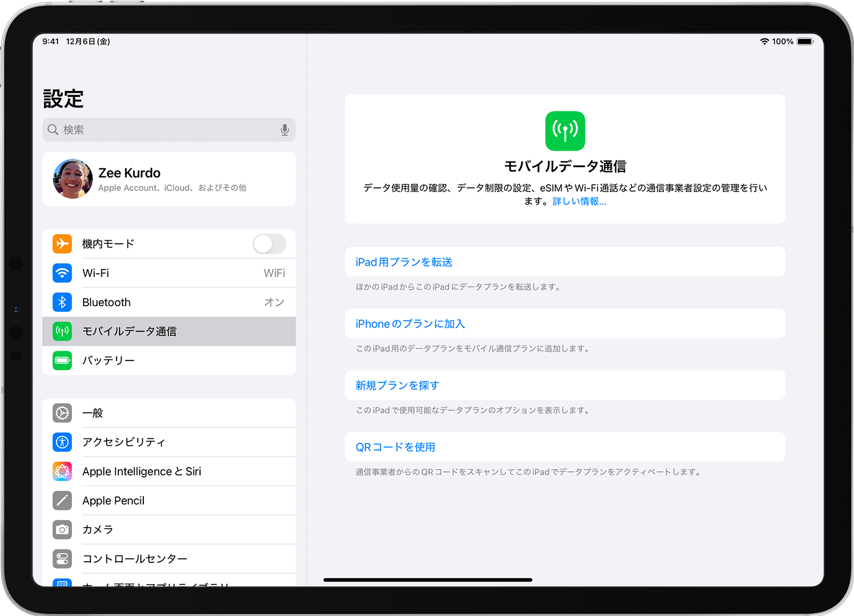854x616 pixels.
Task: Tap the 9:41 clock in status bar
Action: [x=51, y=41]
